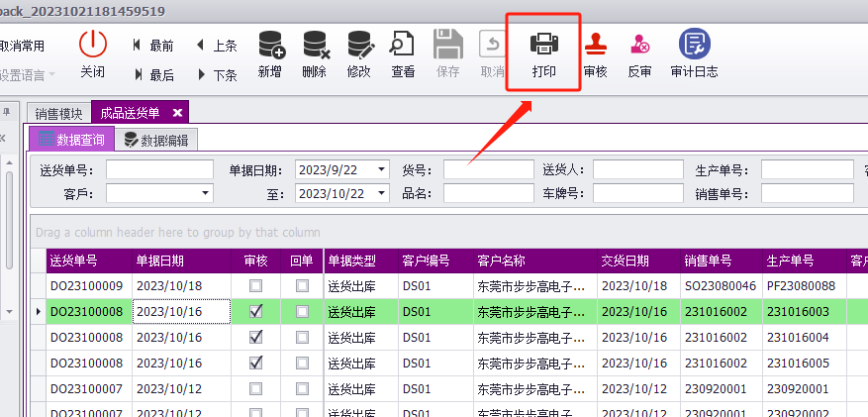
Task: Click the 客户名称 column header
Action: point(535,261)
